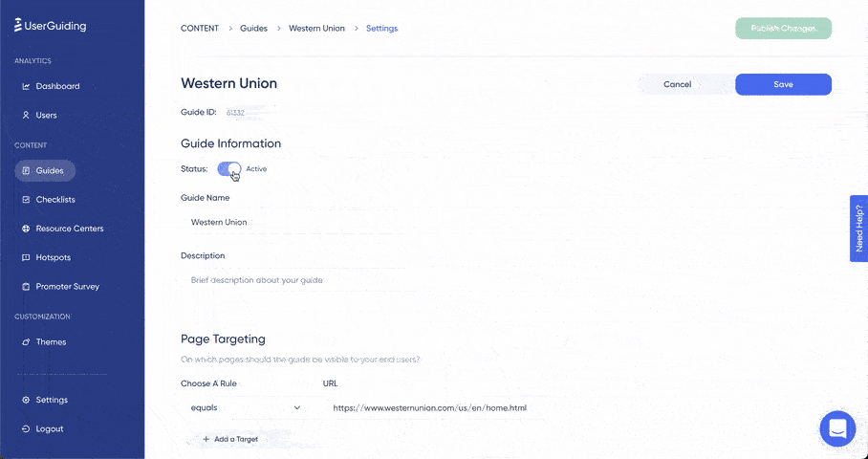868x459 pixels.
Task: Click the Guide ID value 61332
Action: pyautogui.click(x=235, y=113)
